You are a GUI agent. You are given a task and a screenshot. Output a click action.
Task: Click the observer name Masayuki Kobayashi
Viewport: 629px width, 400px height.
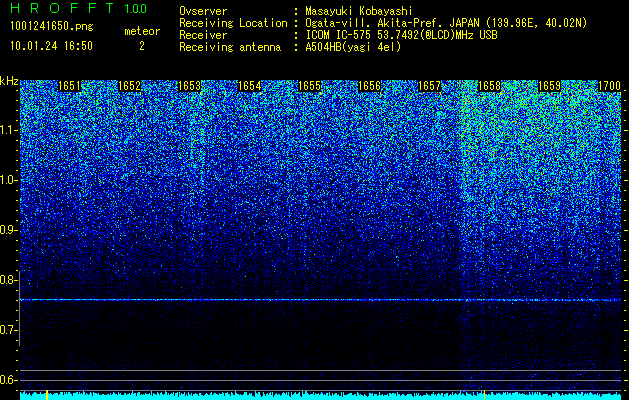point(359,11)
